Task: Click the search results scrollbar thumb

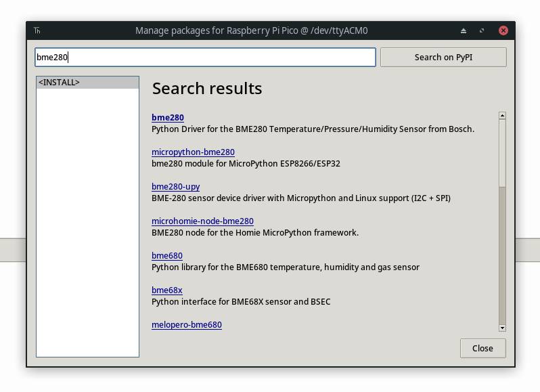Action: coord(502,153)
